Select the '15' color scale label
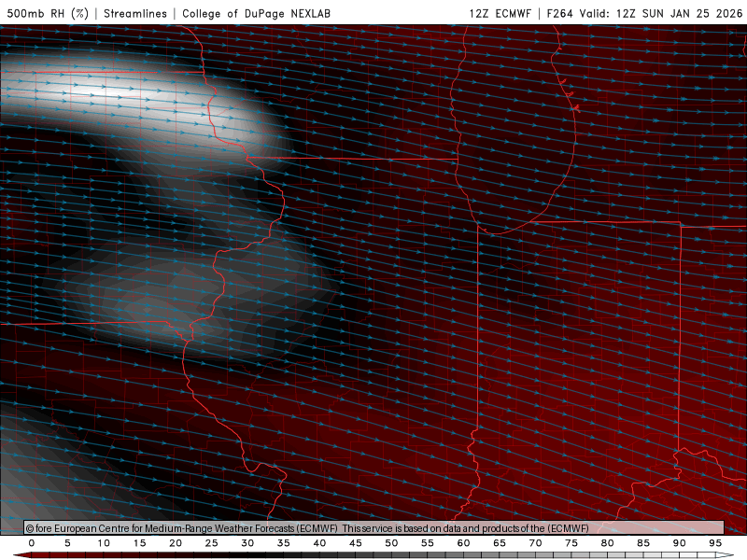 pos(139,543)
